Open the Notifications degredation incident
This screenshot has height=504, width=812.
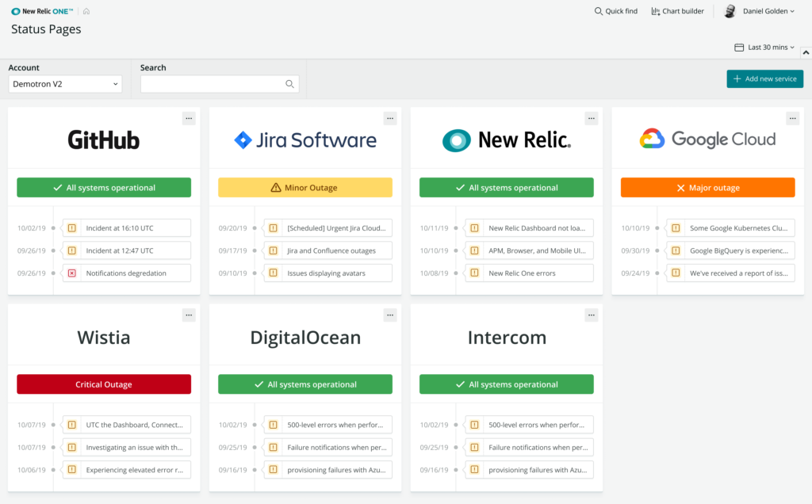pyautogui.click(x=126, y=273)
